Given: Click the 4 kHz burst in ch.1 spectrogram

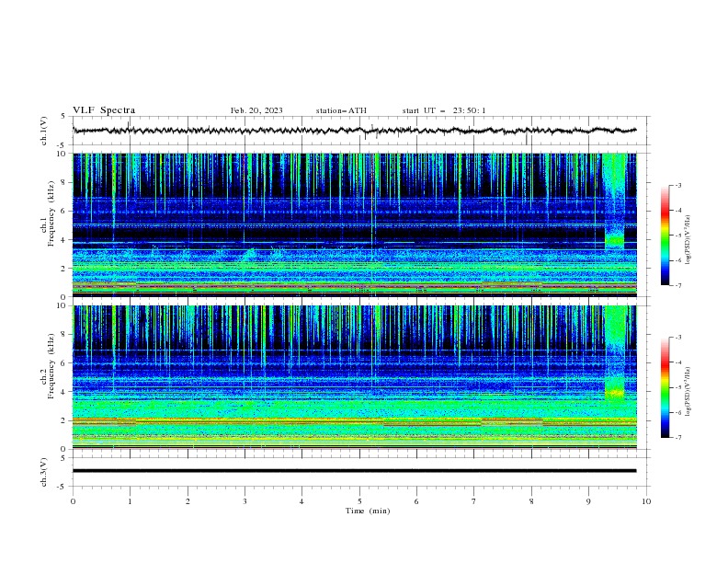Looking at the screenshot, I should [x=614, y=241].
